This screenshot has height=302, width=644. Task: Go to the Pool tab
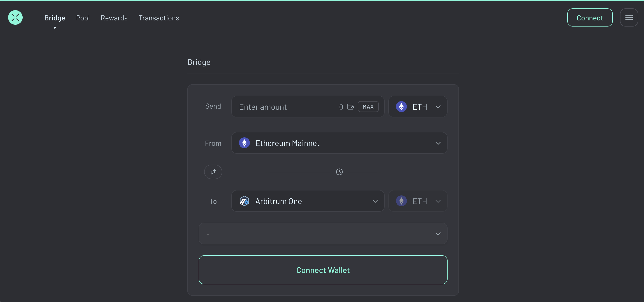click(83, 18)
